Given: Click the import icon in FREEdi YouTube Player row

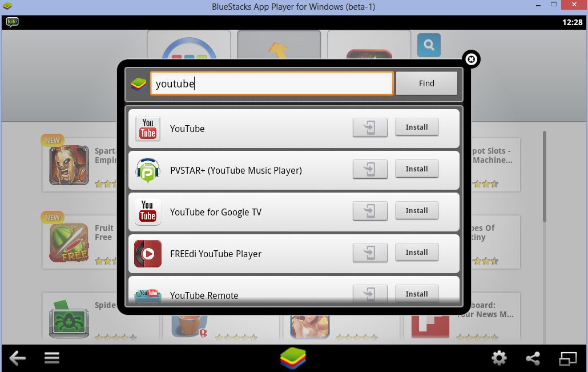Looking at the screenshot, I should (370, 253).
